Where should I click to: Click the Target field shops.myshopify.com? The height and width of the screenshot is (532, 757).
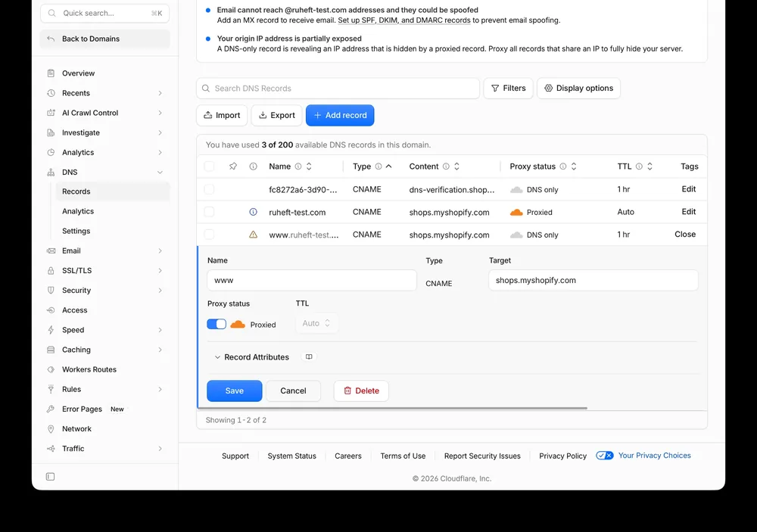[593, 281]
